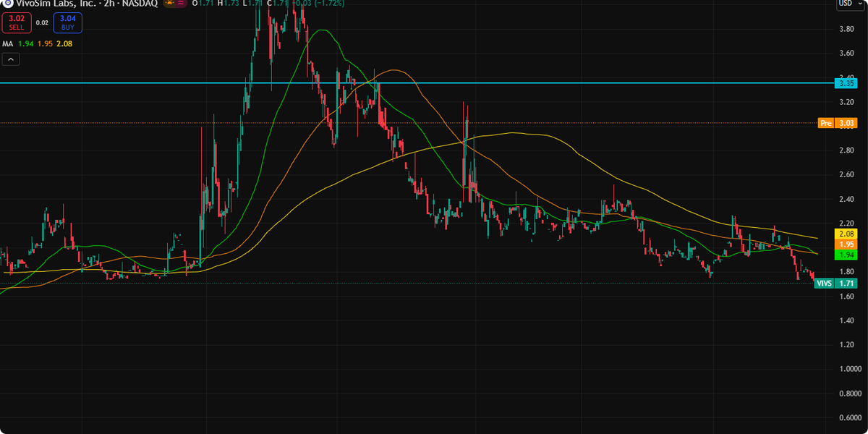Viewport: 868px width, 434px height.
Task: Click the pink wavy lines status icon
Action: [x=181, y=3]
